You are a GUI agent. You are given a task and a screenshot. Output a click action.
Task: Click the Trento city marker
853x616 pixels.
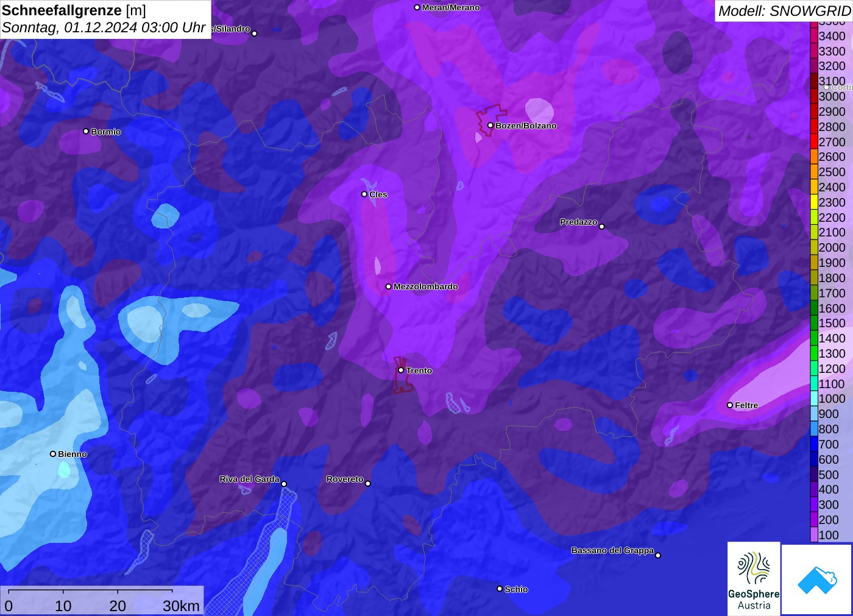[x=401, y=370]
